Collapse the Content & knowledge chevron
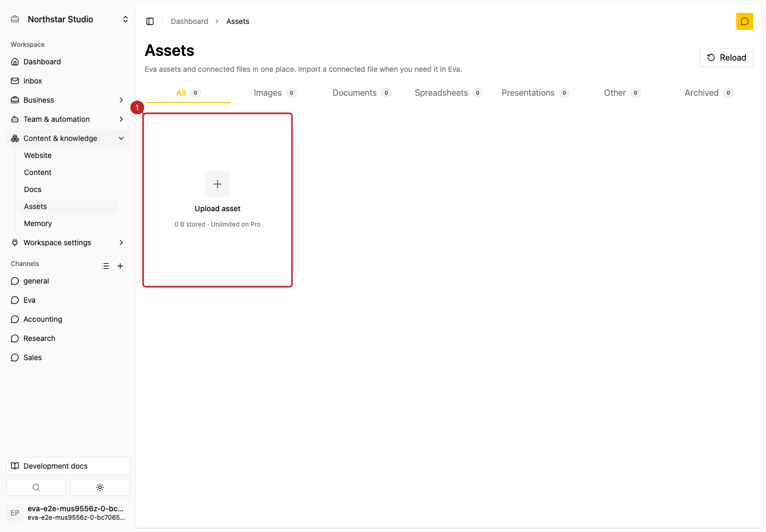 pos(121,138)
